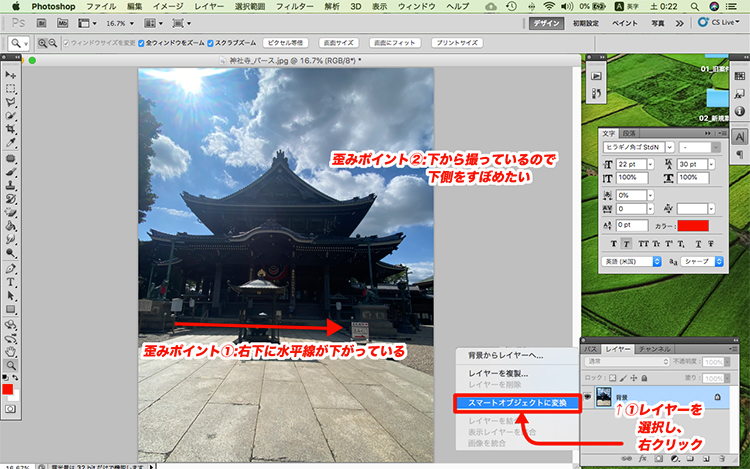Click the 画面サイズ button
Screen dimensions: 750x469
[x=339, y=43]
